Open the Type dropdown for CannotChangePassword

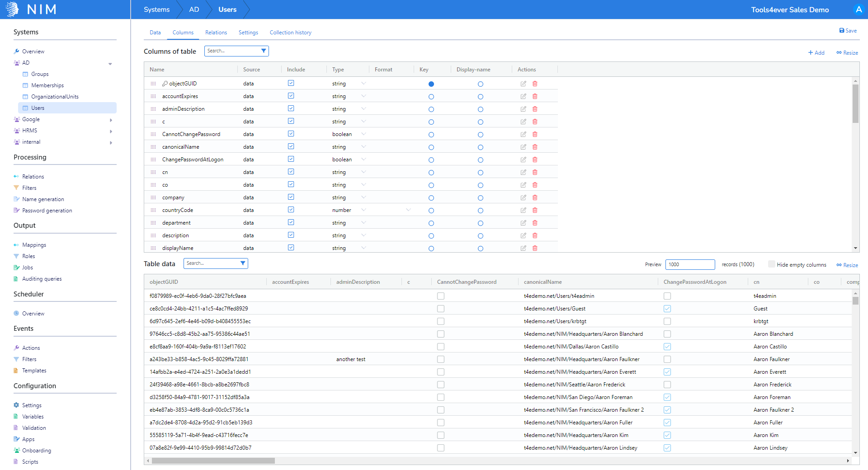pos(363,134)
